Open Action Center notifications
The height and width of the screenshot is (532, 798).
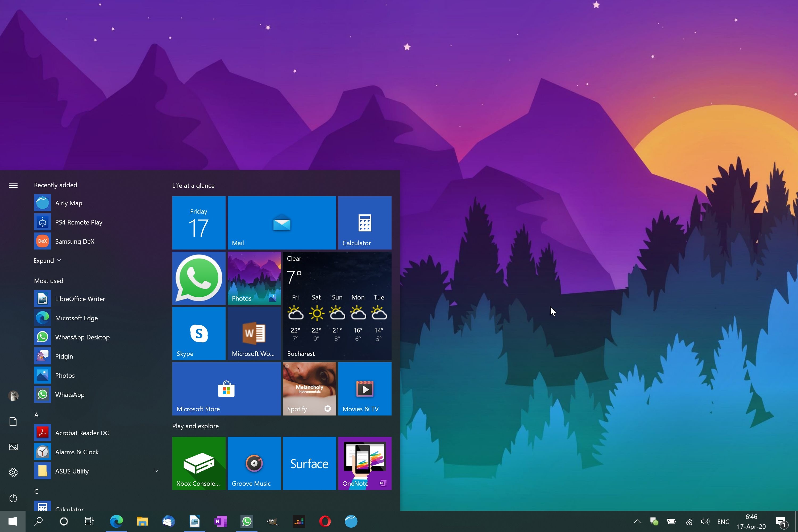tap(782, 521)
